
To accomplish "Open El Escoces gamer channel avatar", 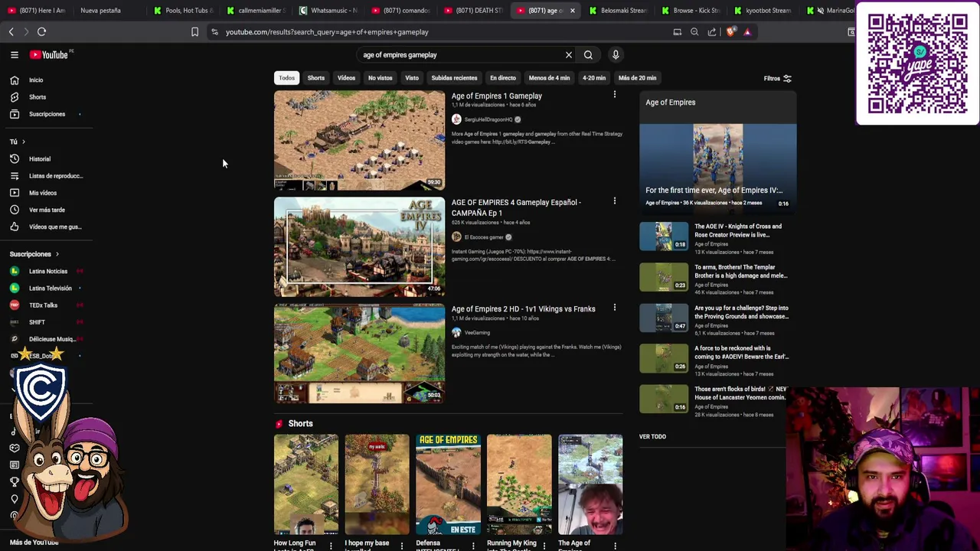I will (x=456, y=237).
